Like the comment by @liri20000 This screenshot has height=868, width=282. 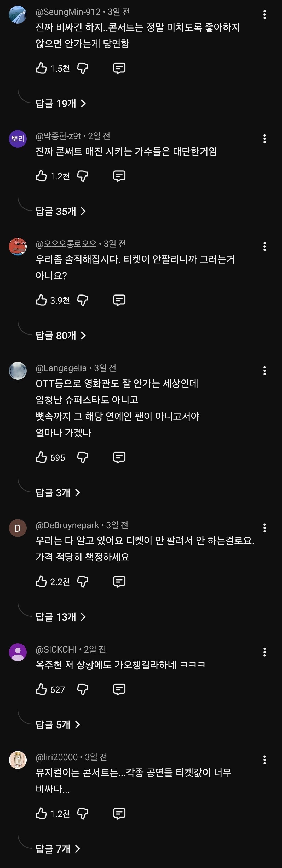coord(41,813)
